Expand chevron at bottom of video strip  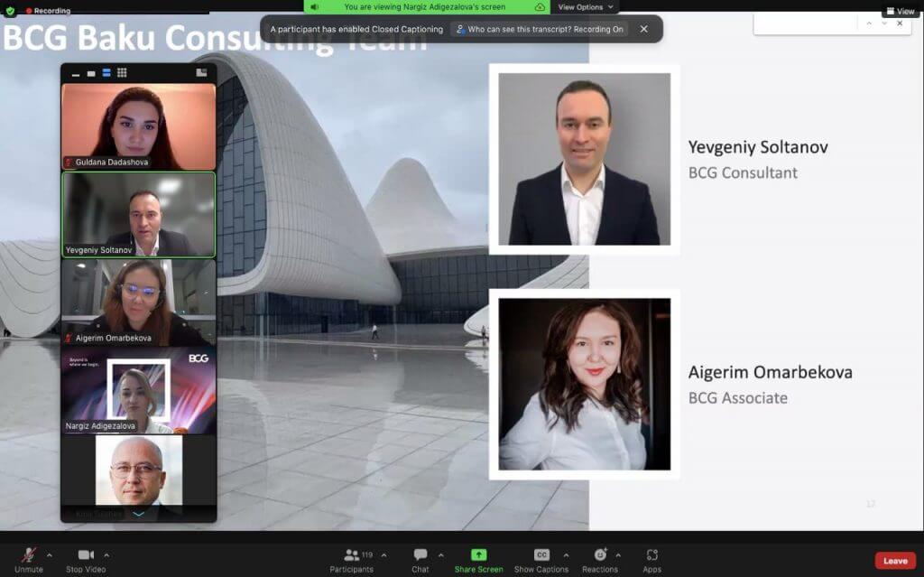[x=138, y=514]
